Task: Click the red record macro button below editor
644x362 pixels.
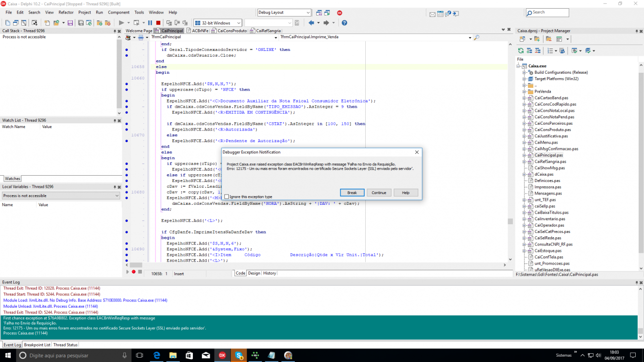Action: point(134,272)
